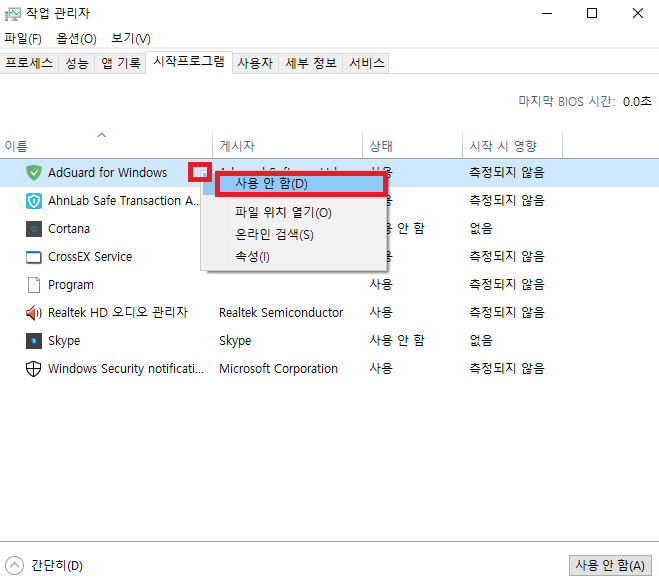Click CrossEX Service's 측정되지 않음 impact cell
The image size is (659, 585).
coord(507,257)
